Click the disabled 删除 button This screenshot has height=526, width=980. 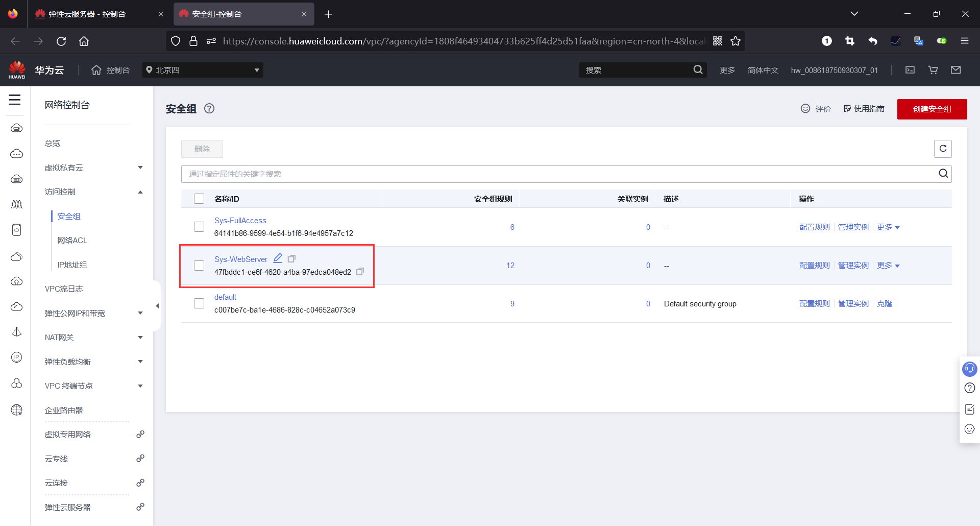click(x=202, y=149)
